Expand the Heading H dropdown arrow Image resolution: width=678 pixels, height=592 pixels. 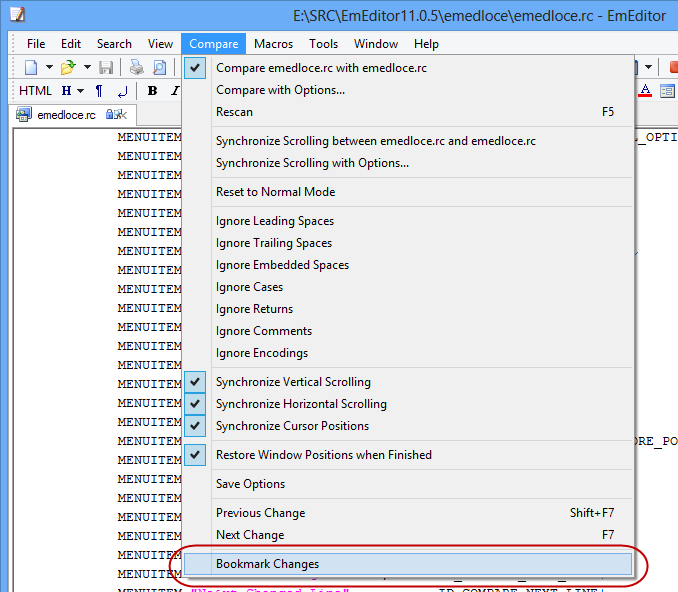point(80,91)
